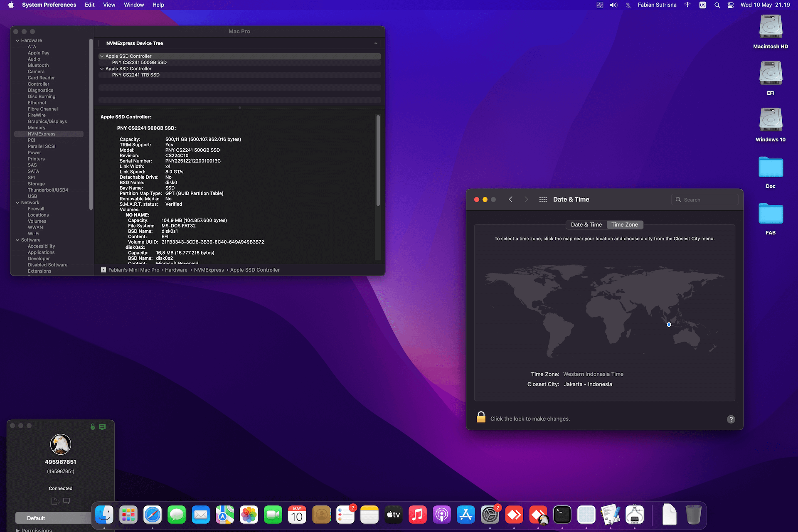Select the Macintosh HD desktop drive
The width and height of the screenshot is (798, 532).
(x=771, y=32)
